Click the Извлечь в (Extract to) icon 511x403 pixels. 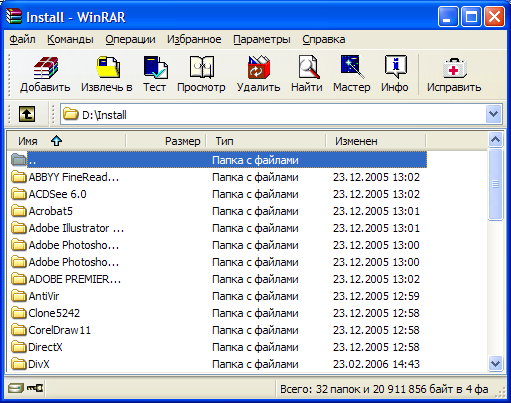point(107,68)
